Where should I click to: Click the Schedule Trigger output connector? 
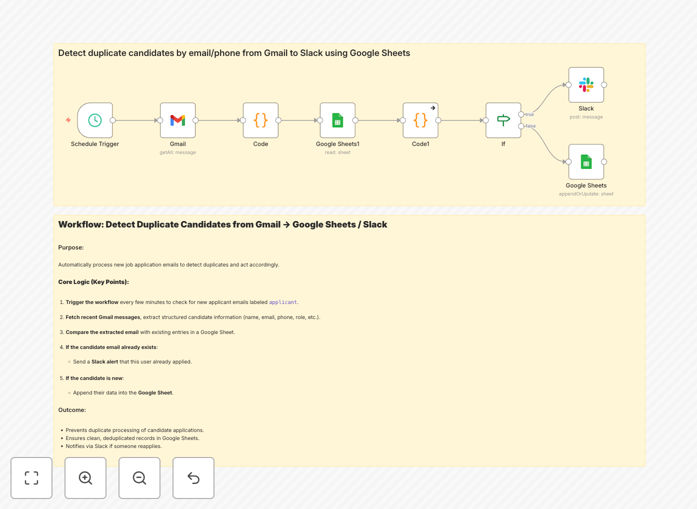click(x=112, y=120)
